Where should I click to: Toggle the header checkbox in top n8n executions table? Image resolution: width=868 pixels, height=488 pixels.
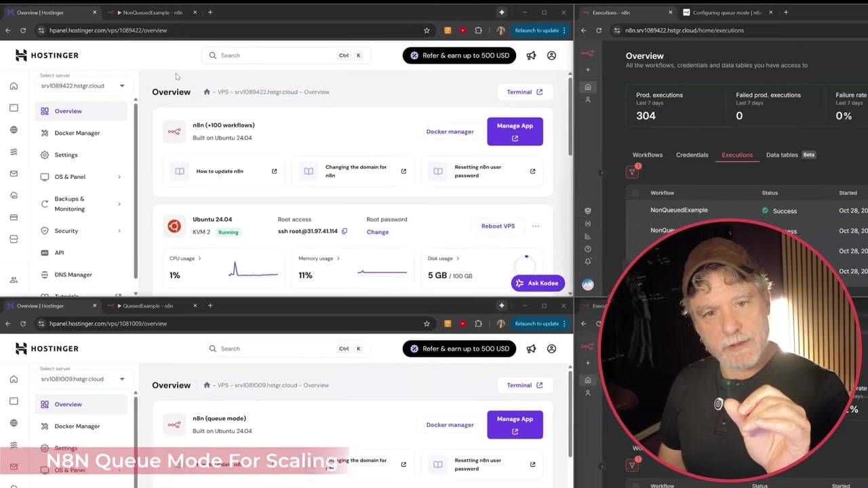pyautogui.click(x=635, y=193)
